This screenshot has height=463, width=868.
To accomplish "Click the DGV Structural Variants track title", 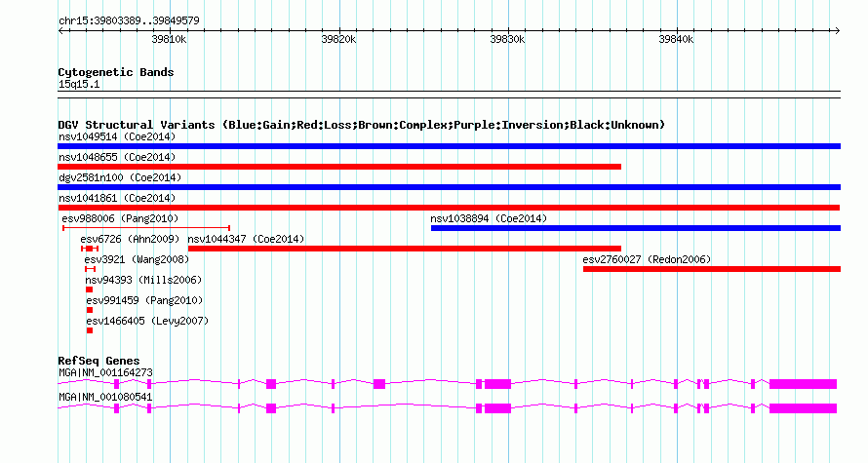I will (362, 125).
